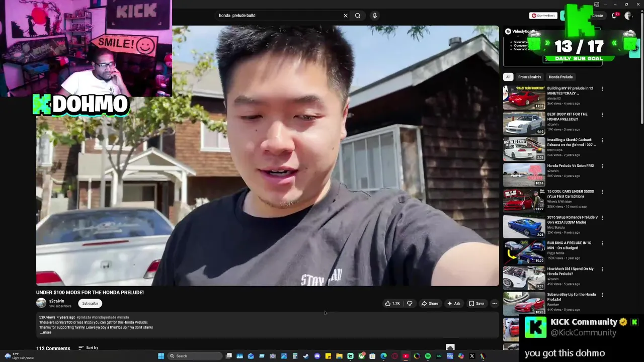Like the video with thumbs up
The image size is (644, 362).
click(x=392, y=303)
